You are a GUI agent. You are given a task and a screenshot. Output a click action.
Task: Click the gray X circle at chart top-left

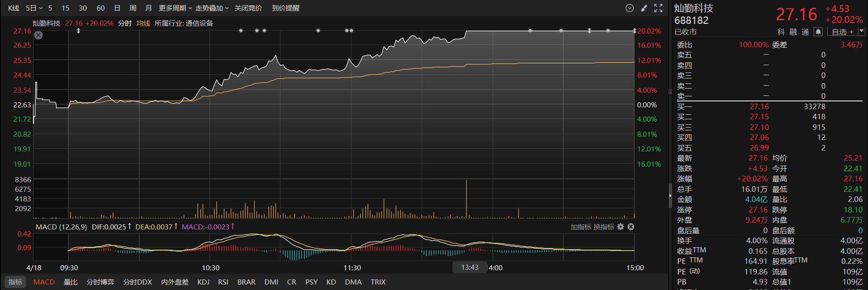(38, 35)
